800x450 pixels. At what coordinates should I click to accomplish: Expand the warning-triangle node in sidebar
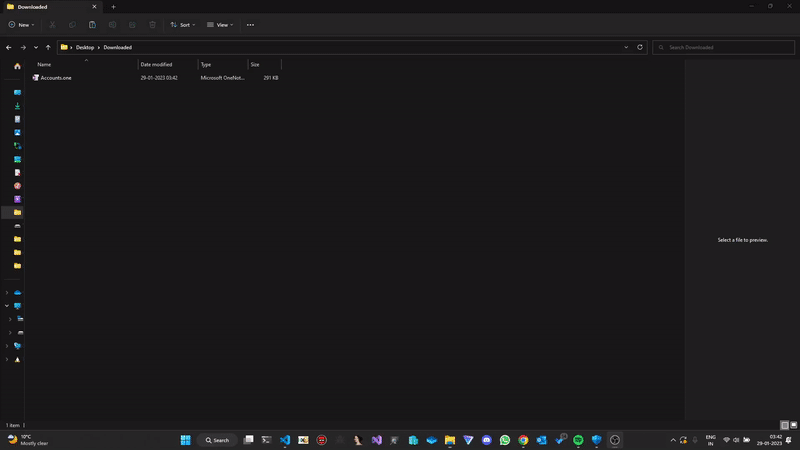click(x=7, y=360)
